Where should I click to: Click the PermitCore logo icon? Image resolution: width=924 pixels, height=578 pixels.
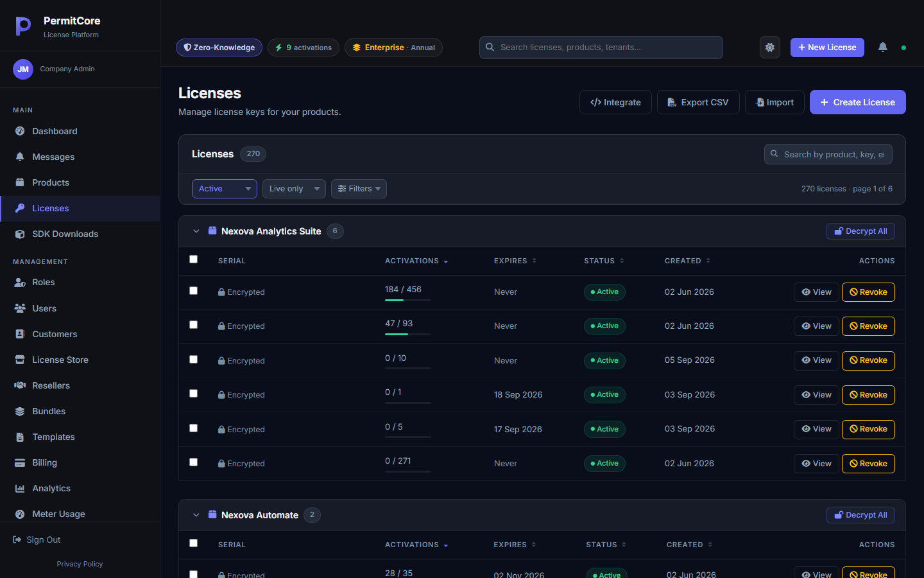pyautogui.click(x=23, y=26)
